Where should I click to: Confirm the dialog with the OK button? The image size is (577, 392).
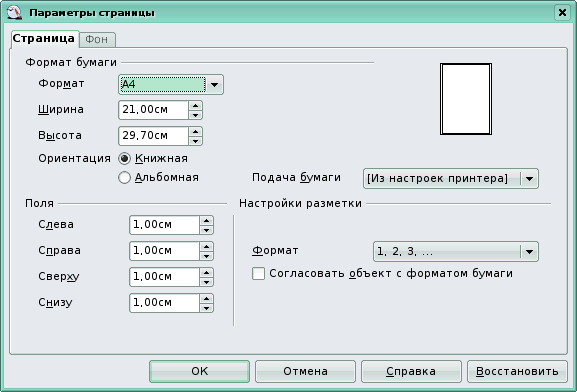(x=199, y=371)
